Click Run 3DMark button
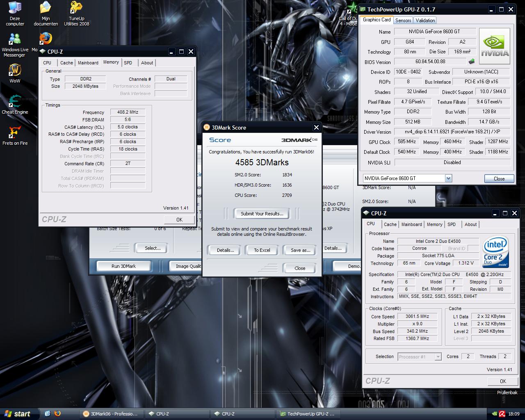This screenshot has width=525, height=420. click(123, 266)
